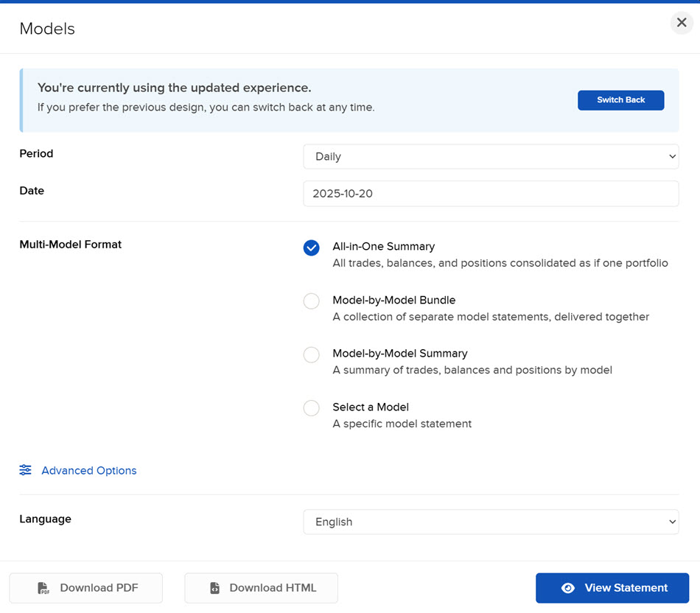Open the Period dropdown showing Daily

pyautogui.click(x=491, y=156)
